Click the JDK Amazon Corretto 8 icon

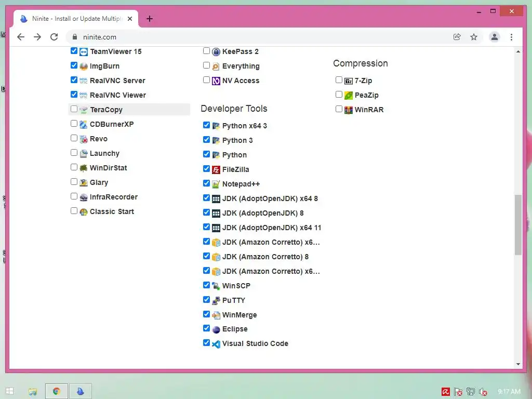pos(216,257)
